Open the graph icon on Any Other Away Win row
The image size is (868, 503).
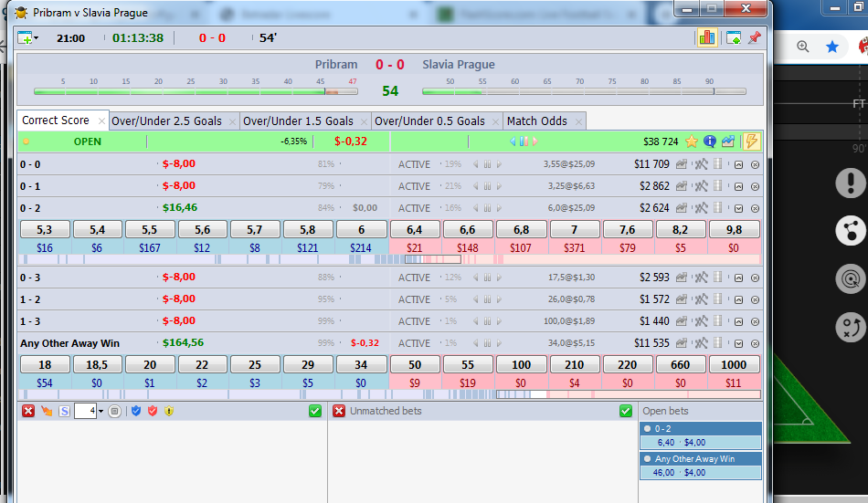tap(682, 343)
